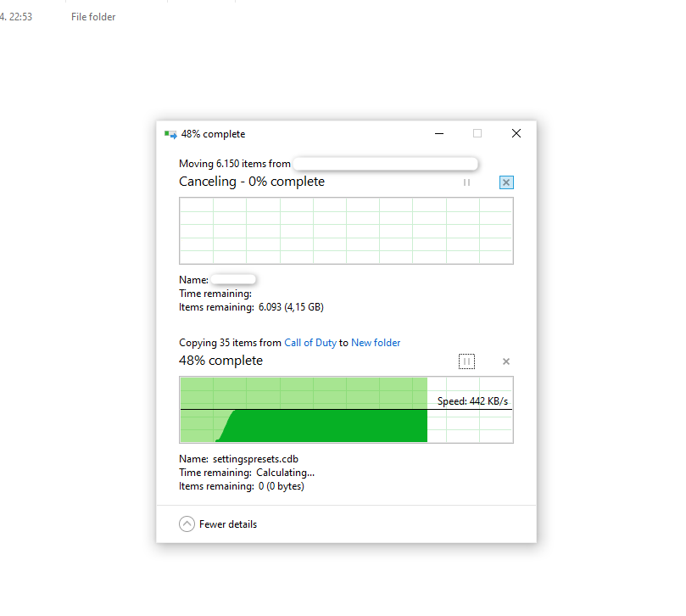Cancel the Call of Duty copy operation
The image size is (686, 616).
point(505,361)
